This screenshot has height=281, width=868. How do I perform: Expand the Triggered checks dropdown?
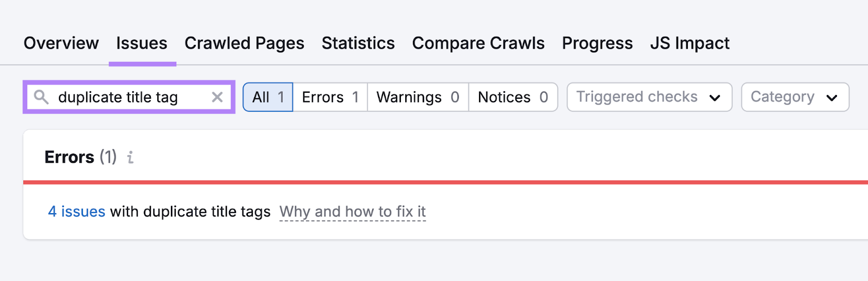[x=649, y=97]
